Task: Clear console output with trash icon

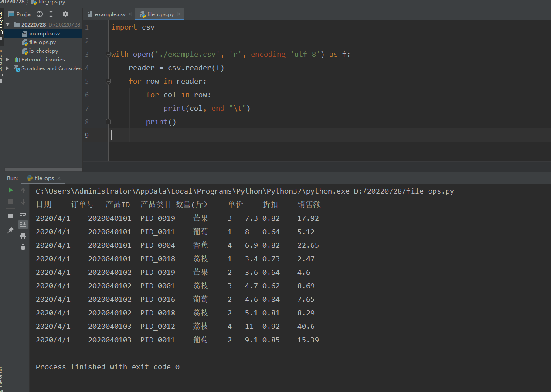Action: click(x=23, y=247)
